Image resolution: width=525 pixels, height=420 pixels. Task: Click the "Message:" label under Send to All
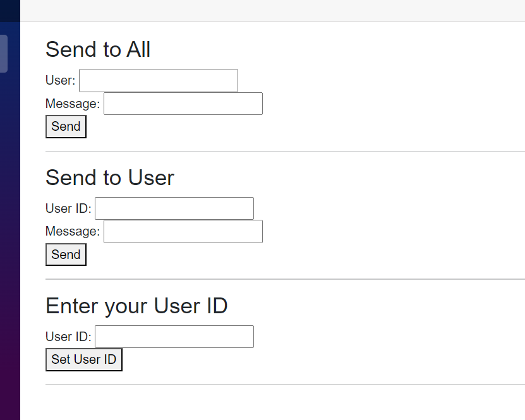click(x=73, y=104)
